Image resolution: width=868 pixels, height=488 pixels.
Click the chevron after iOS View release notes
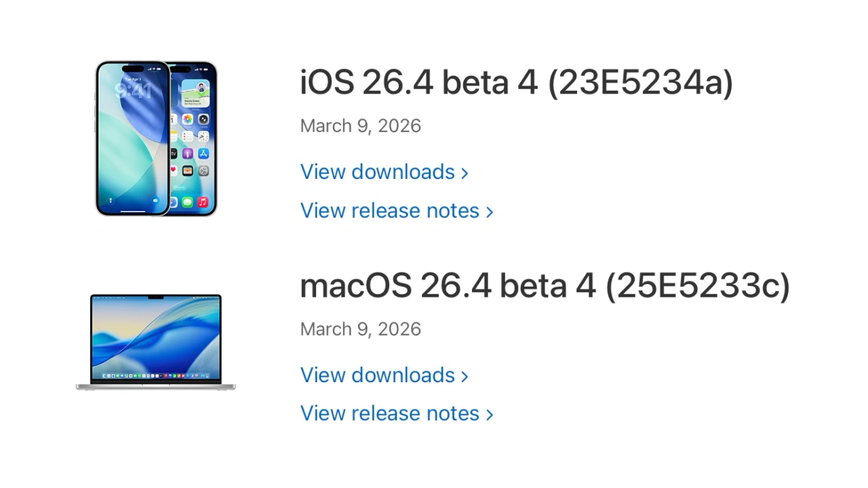(490, 210)
